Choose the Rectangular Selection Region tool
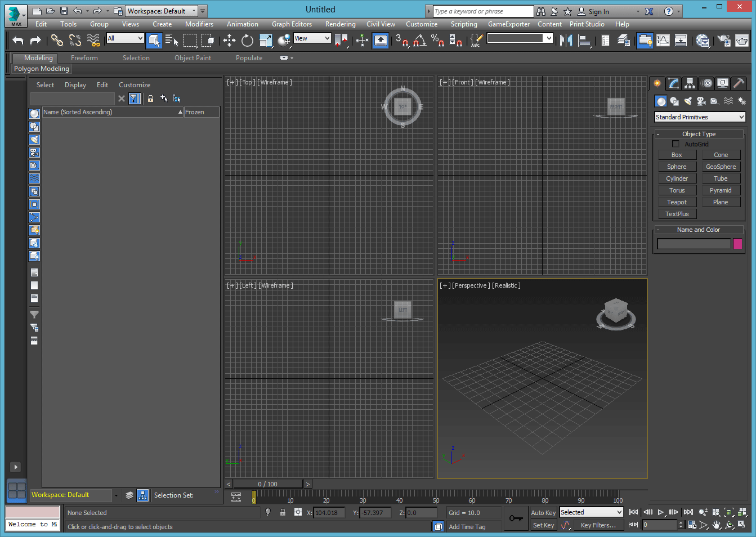The image size is (756, 537). pyautogui.click(x=190, y=40)
